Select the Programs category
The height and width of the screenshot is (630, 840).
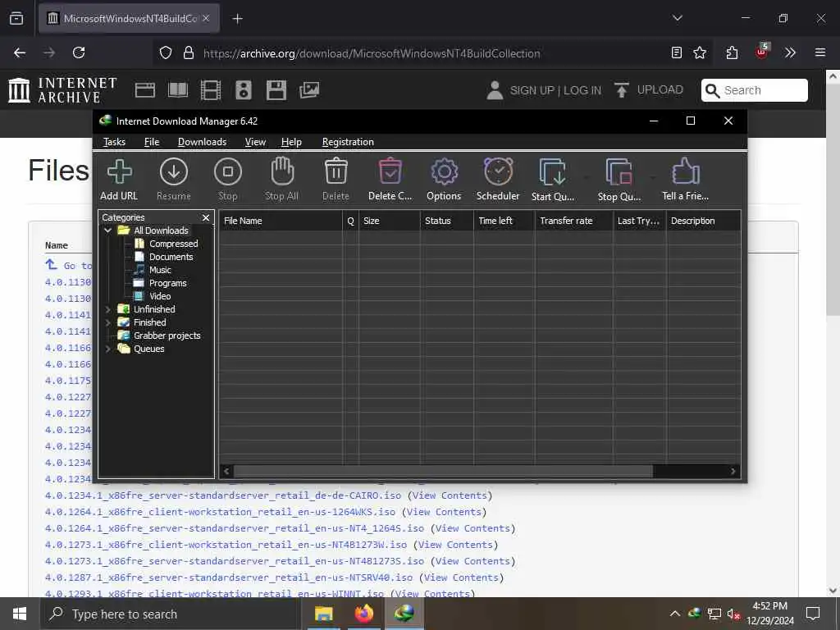167,283
